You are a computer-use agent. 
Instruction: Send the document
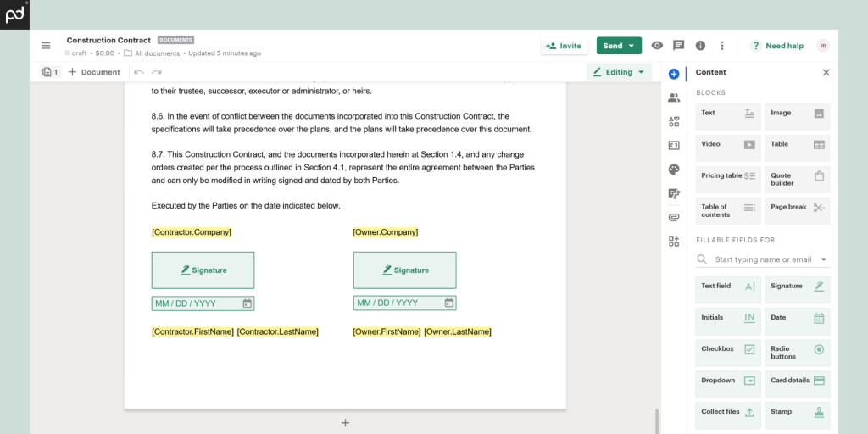coord(619,46)
